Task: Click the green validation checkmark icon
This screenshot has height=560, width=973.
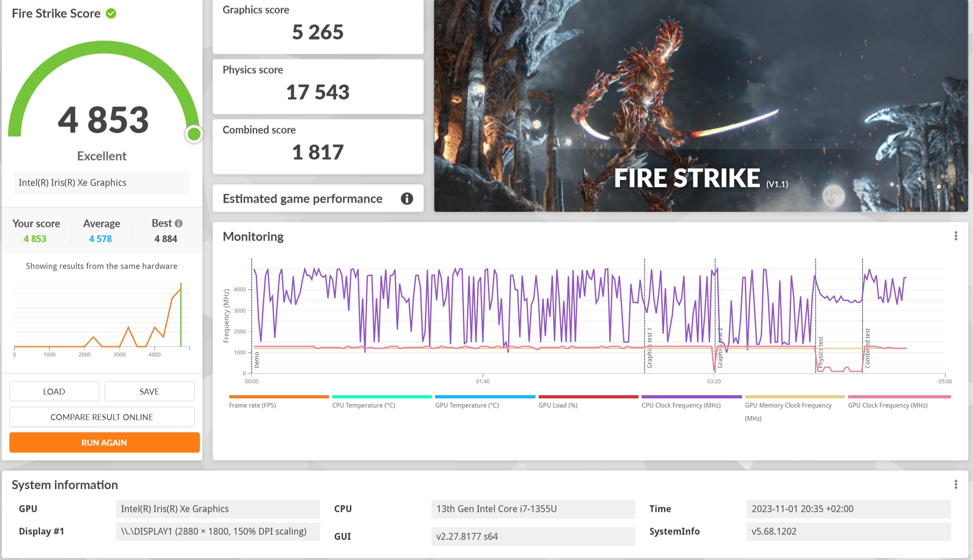Action: tap(111, 14)
